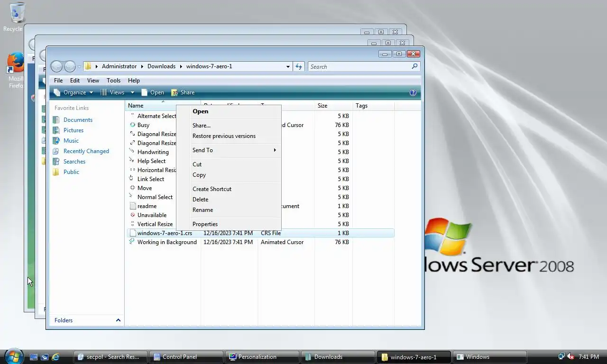Click arrow after Administrator in breadcrumb
This screenshot has width=607, height=364.
pyautogui.click(x=142, y=66)
